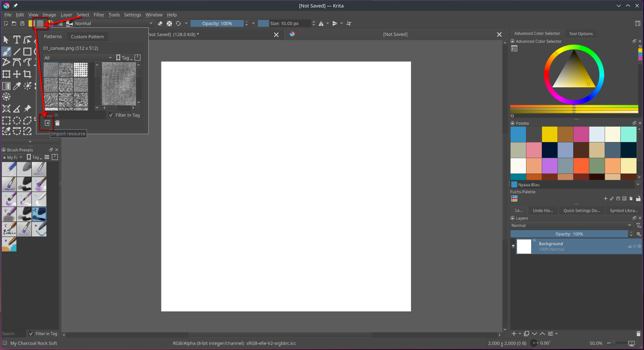Select the Rectangular Selection tool

pyautogui.click(x=6, y=121)
